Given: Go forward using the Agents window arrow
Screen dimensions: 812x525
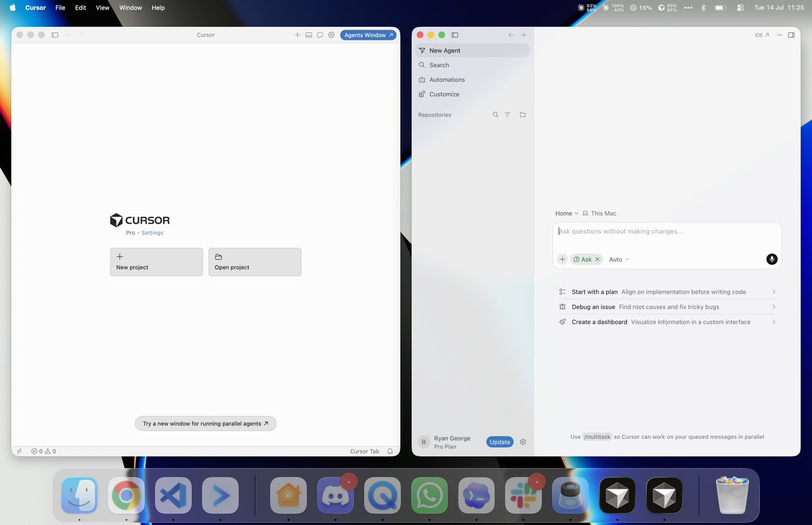Looking at the screenshot, I should point(523,35).
